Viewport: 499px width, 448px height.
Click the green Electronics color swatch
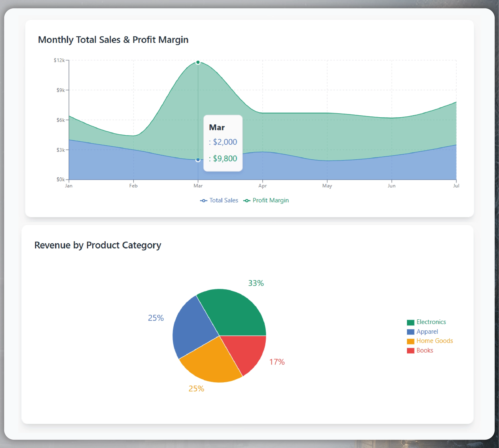[x=411, y=322]
